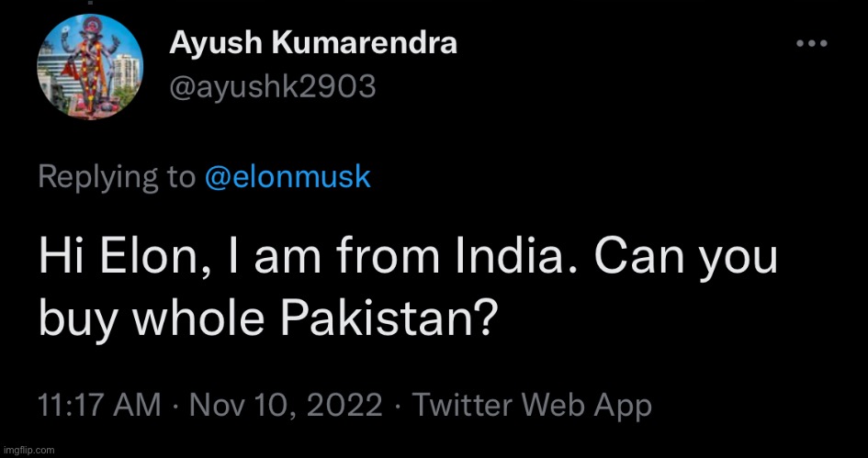Open the three-dot more options menu
Viewport: 868px width, 458px height.
[812, 43]
